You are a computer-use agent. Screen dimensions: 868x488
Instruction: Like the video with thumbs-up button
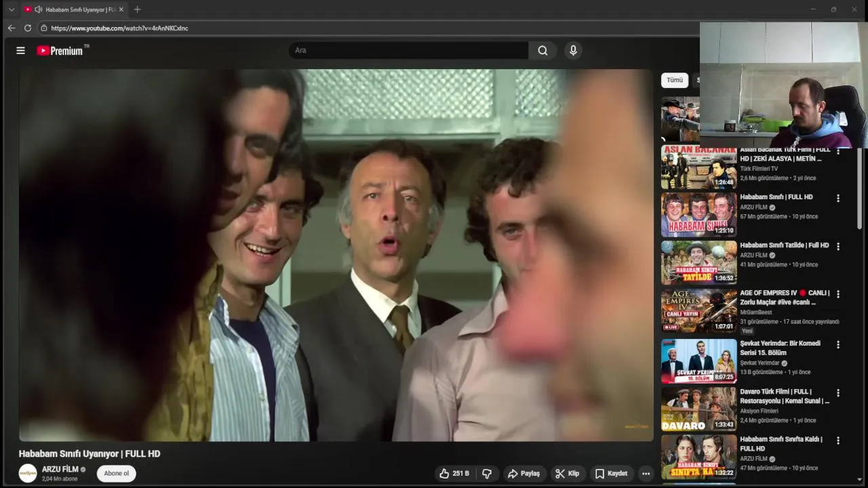pyautogui.click(x=454, y=474)
